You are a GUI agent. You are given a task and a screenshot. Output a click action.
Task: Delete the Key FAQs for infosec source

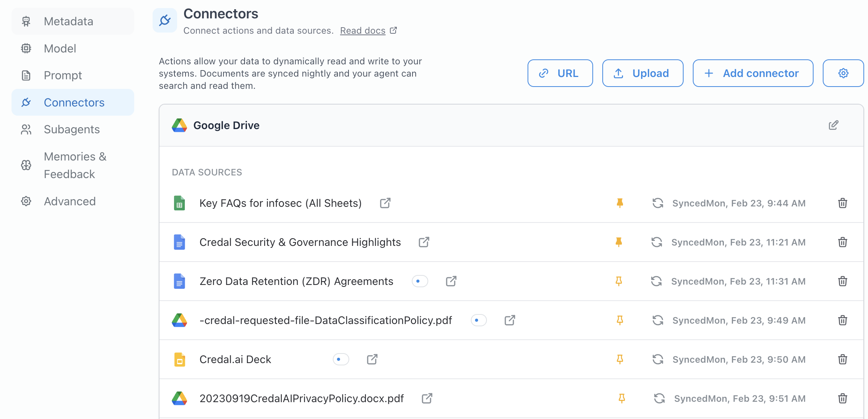pos(842,203)
